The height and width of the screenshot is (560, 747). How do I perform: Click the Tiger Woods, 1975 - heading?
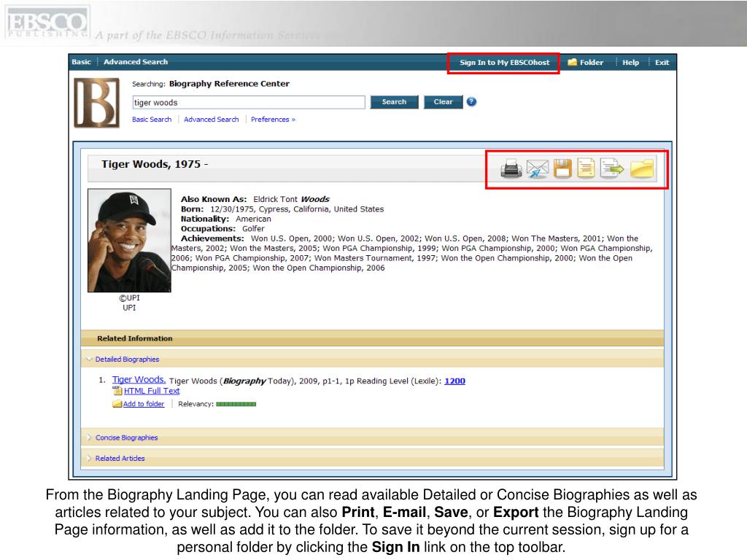[155, 164]
